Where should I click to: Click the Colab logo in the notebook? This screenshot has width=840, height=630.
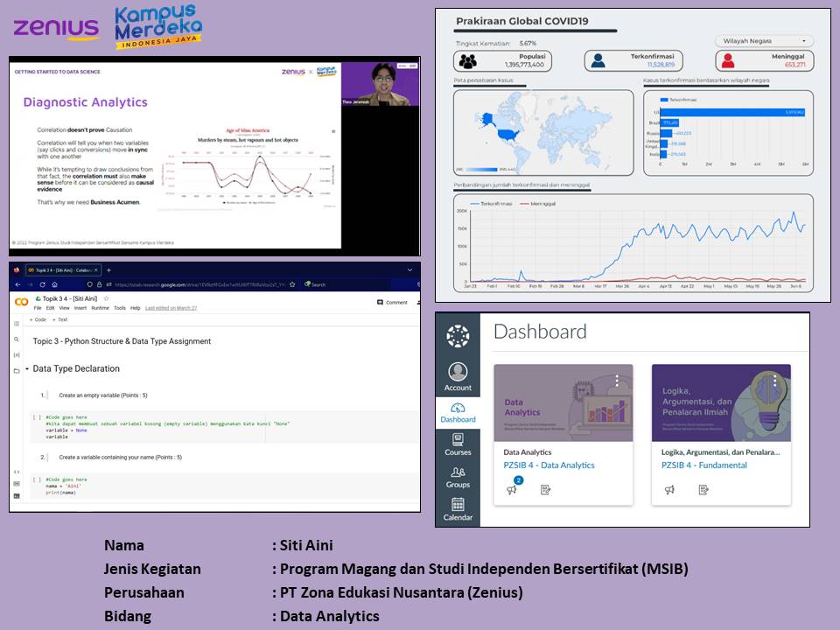coord(21,302)
